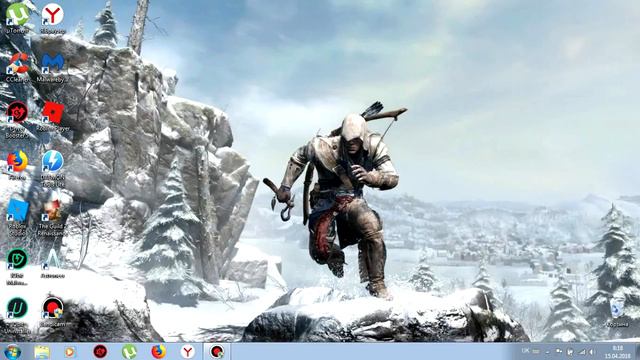Viewport: 640px width, 360px height.
Task: Select The Guild Renaissance game shortcut
Action: click(53, 217)
